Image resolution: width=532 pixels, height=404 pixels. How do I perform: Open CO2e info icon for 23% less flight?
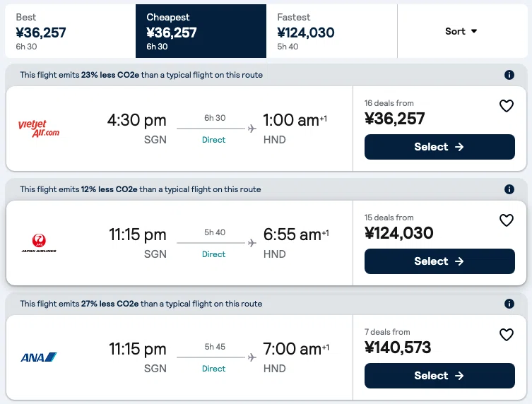click(x=509, y=75)
